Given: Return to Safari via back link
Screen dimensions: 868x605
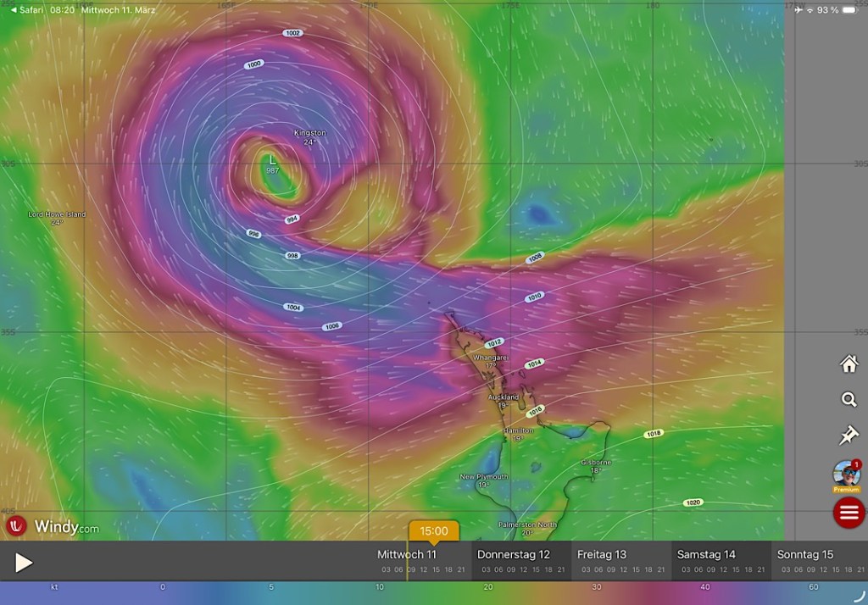Looking at the screenshot, I should (x=26, y=9).
